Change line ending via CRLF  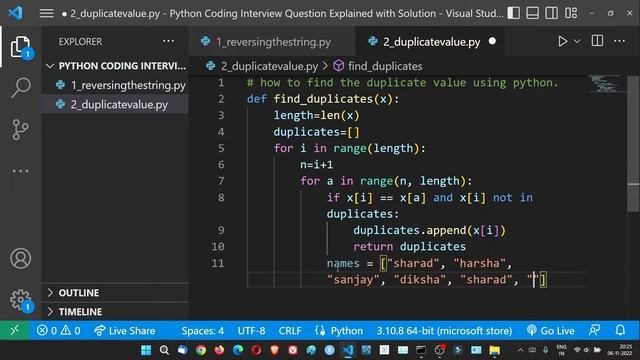click(x=290, y=331)
